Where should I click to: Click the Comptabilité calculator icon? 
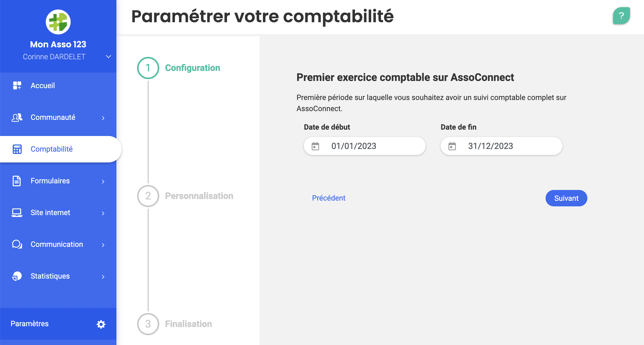[17, 149]
